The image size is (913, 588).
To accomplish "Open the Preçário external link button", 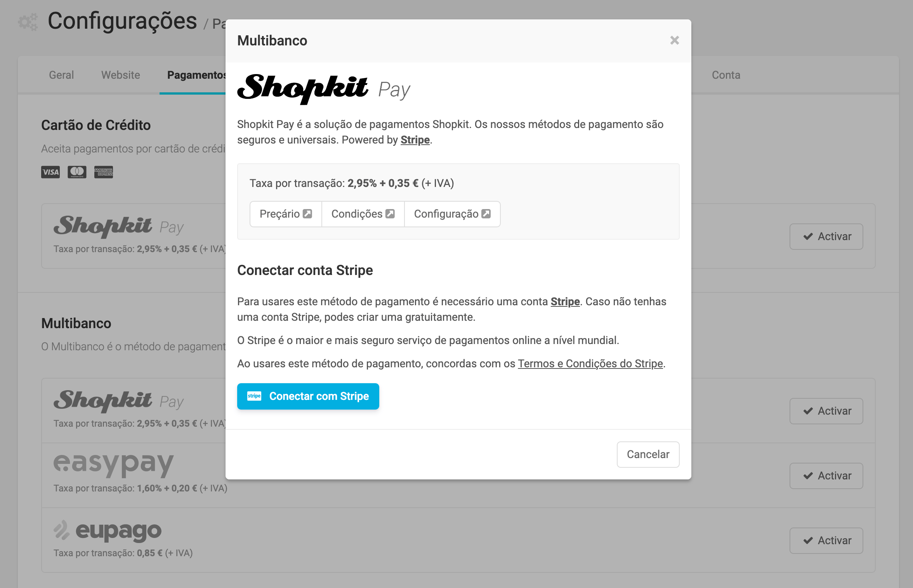I will tap(286, 214).
